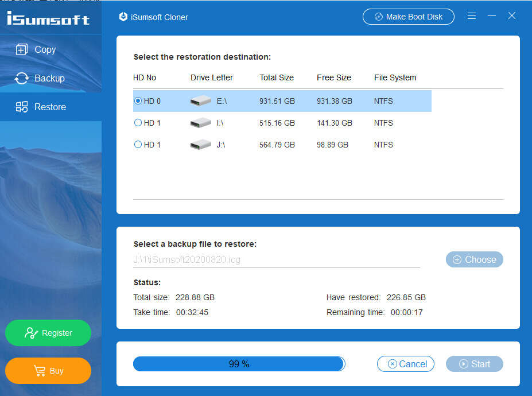532x396 pixels.
Task: Click the Copy icon in sidebar
Action: tap(22, 49)
